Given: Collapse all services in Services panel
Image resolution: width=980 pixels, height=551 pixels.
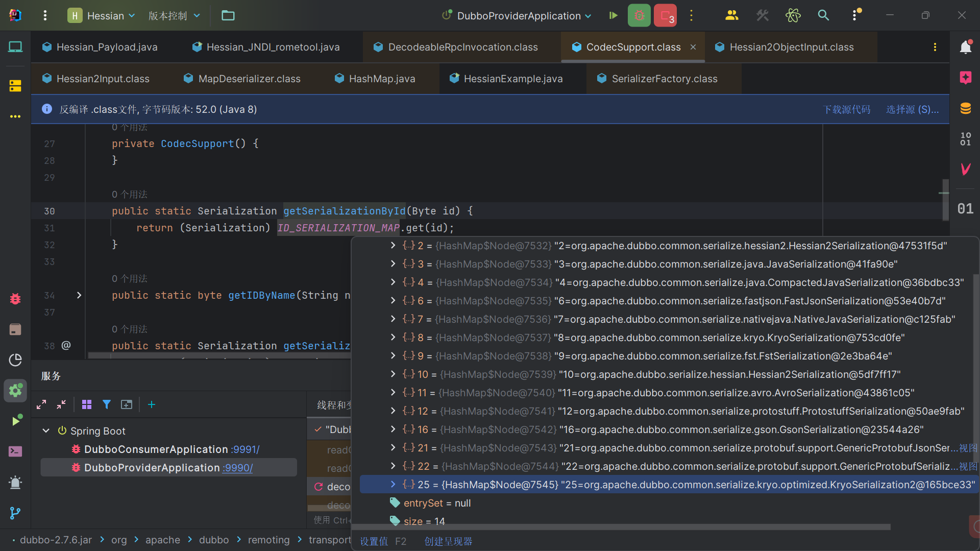Looking at the screenshot, I should [x=61, y=404].
